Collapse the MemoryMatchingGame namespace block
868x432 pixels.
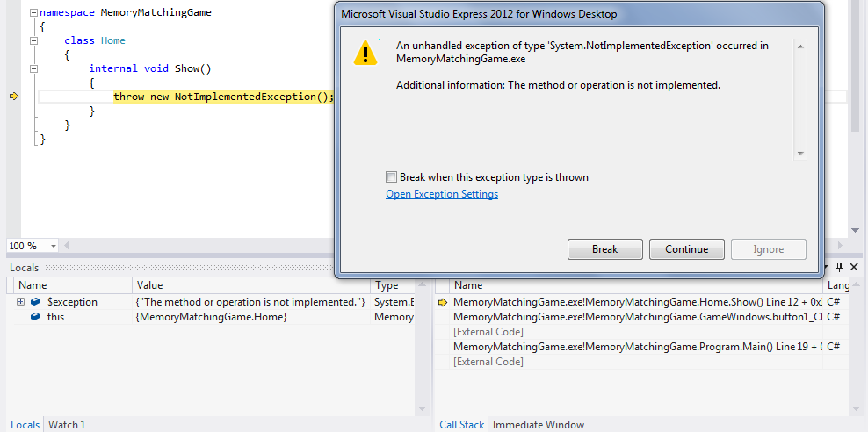(x=33, y=13)
